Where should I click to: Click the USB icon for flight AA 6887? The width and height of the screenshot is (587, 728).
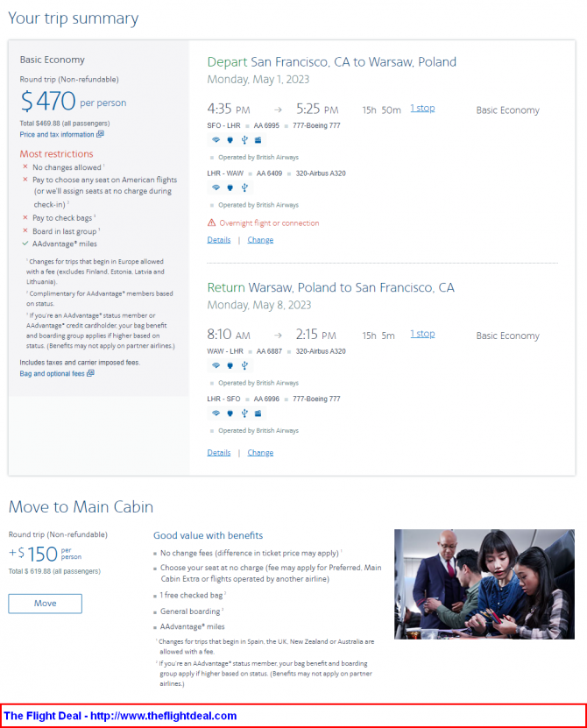coord(244,365)
